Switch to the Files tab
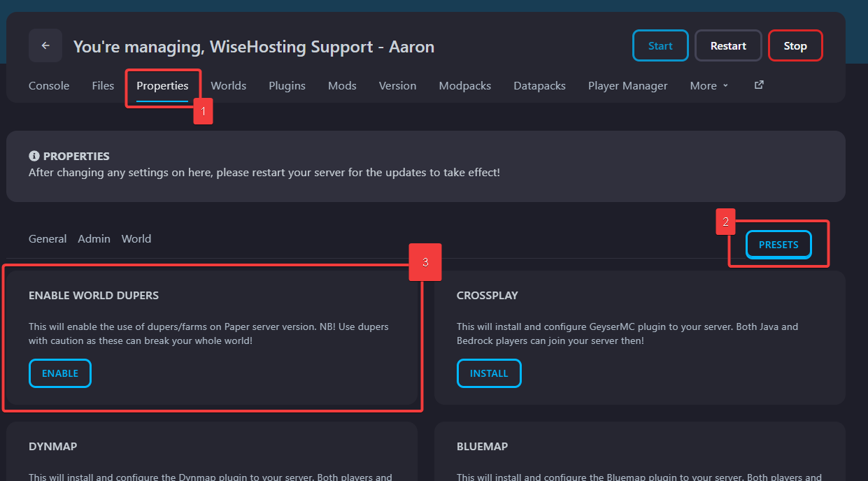 click(103, 86)
